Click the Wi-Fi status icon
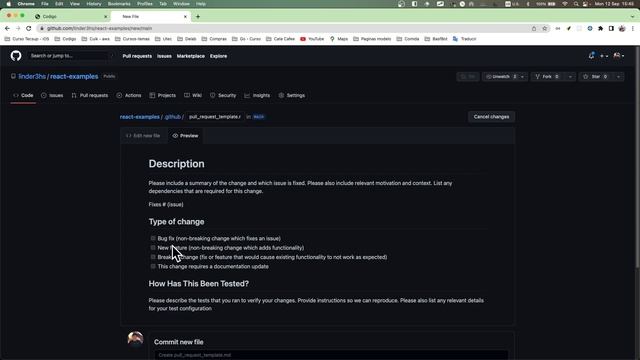Screen dimensions: 640x360 [565, 4]
